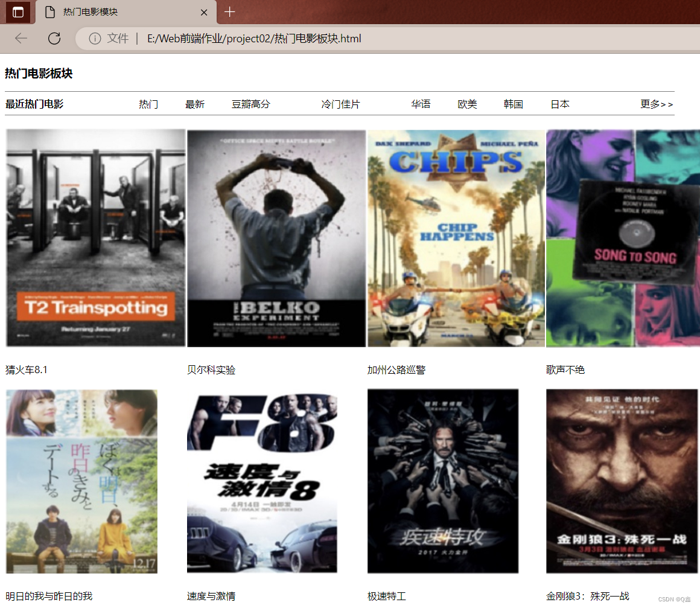The height and width of the screenshot is (608, 700).
Task: Select the 热门 category
Action: (x=148, y=104)
